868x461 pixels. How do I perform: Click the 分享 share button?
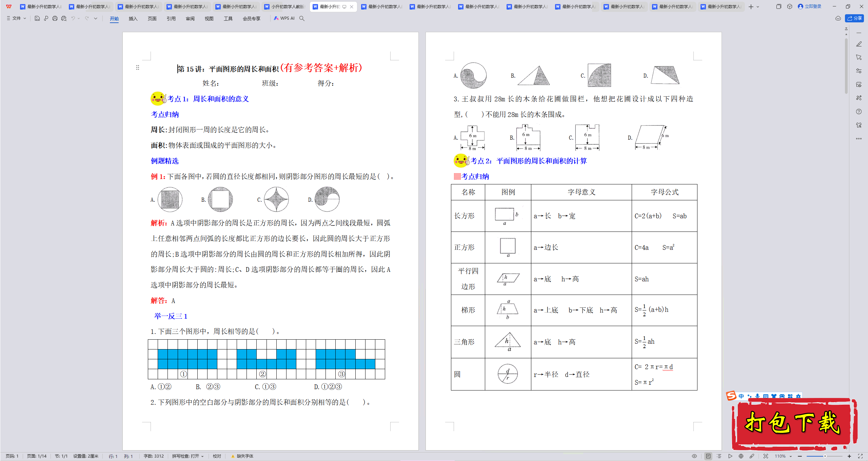coord(854,18)
